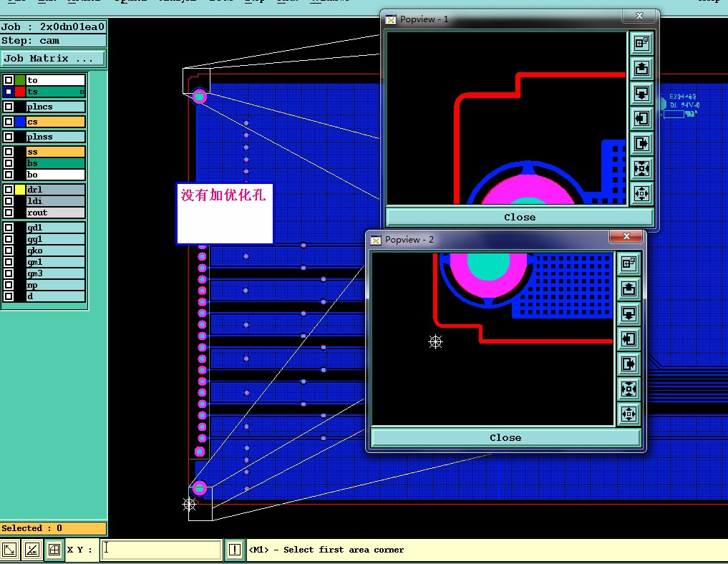Click the yellow color swatch of 'drl' layer

click(20, 190)
